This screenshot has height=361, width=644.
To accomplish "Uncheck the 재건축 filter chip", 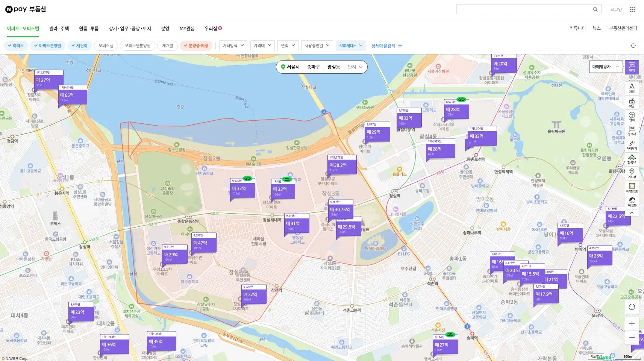I will [79, 46].
